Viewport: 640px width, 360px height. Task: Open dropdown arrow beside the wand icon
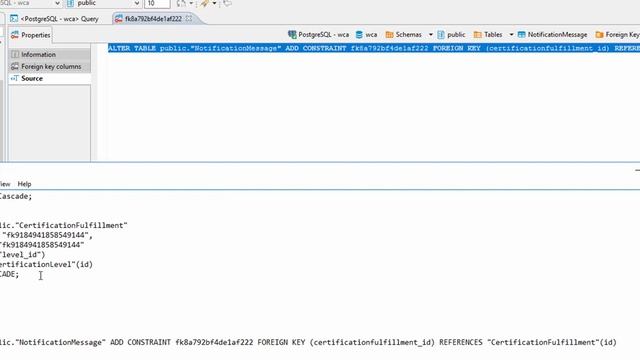coord(214,4)
